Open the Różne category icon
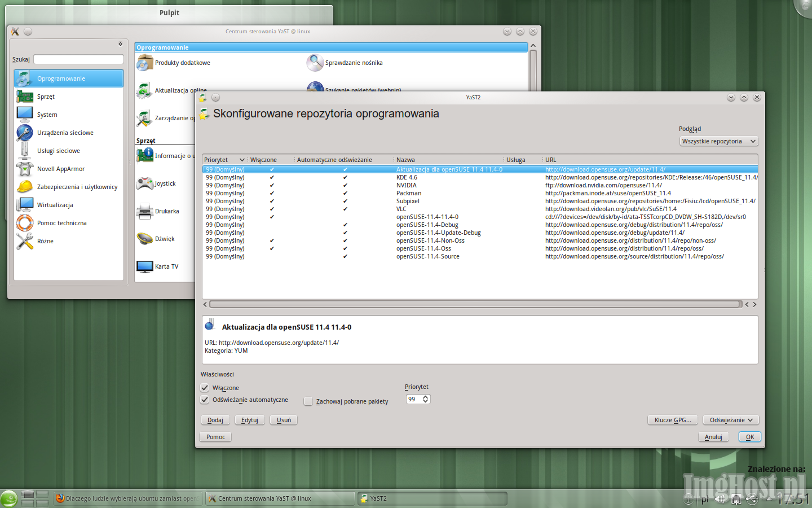The width and height of the screenshot is (812, 508). [x=25, y=241]
